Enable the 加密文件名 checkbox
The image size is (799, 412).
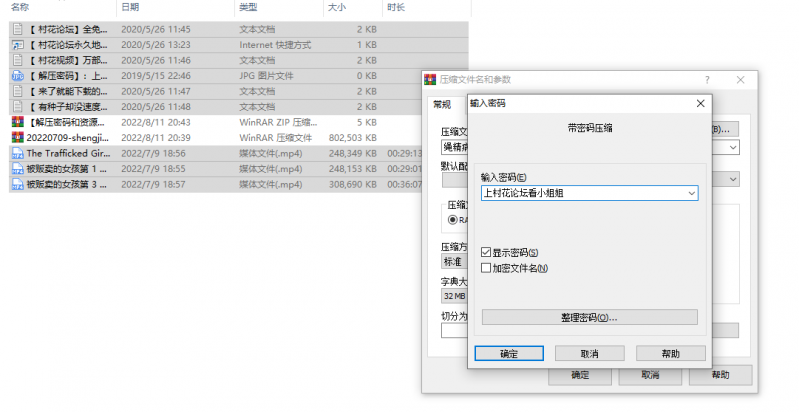pyautogui.click(x=486, y=268)
